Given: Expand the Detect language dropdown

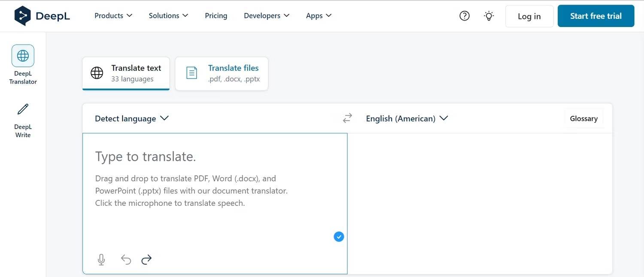Looking at the screenshot, I should click(x=132, y=118).
